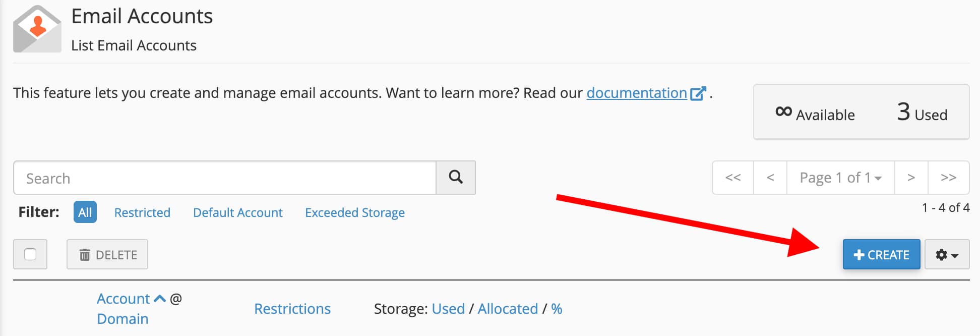Open the dropdown arrow on Page selector
The image size is (980, 336).
[877, 178]
